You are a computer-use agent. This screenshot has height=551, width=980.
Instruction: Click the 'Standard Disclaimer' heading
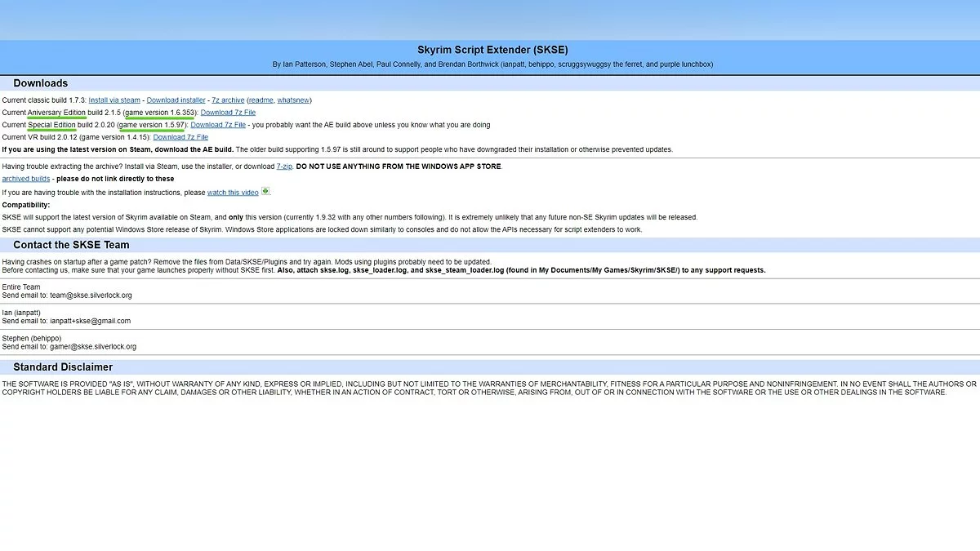click(x=63, y=367)
